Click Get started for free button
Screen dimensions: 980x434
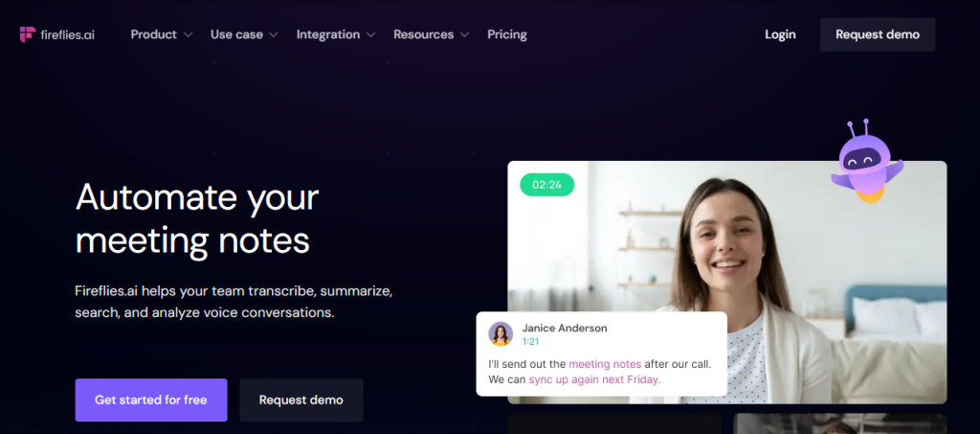pyautogui.click(x=151, y=400)
